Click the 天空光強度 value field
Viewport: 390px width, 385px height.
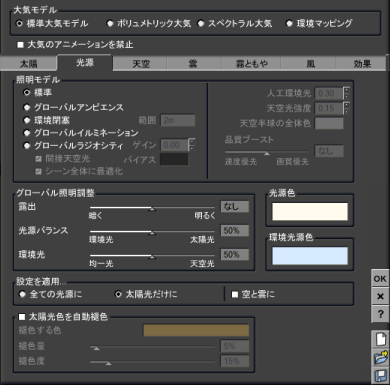coord(329,108)
